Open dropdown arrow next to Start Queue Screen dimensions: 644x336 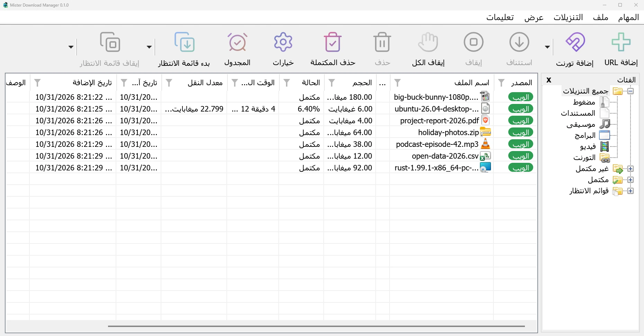pyautogui.click(x=149, y=47)
